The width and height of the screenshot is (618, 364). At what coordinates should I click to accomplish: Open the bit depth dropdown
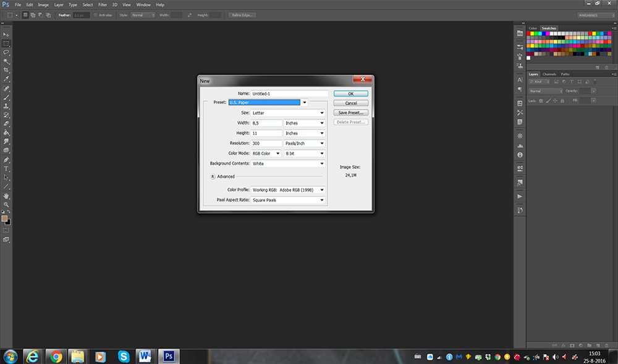[x=304, y=153]
